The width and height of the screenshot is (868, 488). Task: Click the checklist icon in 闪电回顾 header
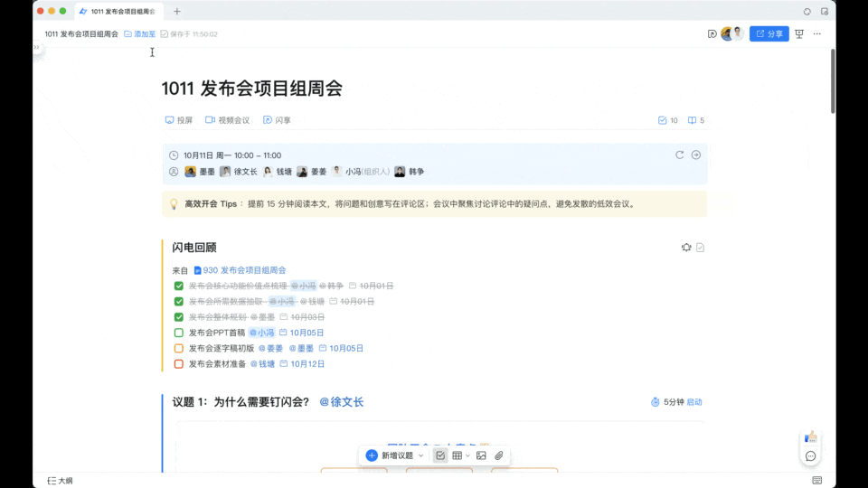pyautogui.click(x=700, y=248)
